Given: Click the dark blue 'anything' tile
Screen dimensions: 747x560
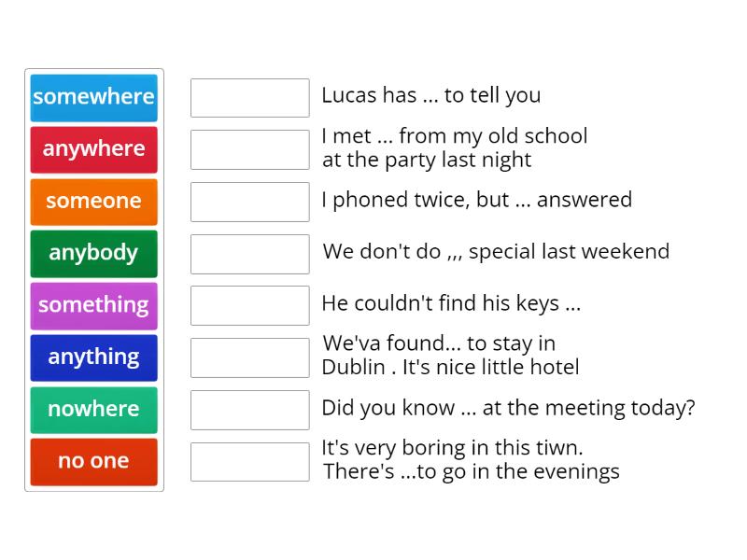Looking at the screenshot, I should point(93,357).
